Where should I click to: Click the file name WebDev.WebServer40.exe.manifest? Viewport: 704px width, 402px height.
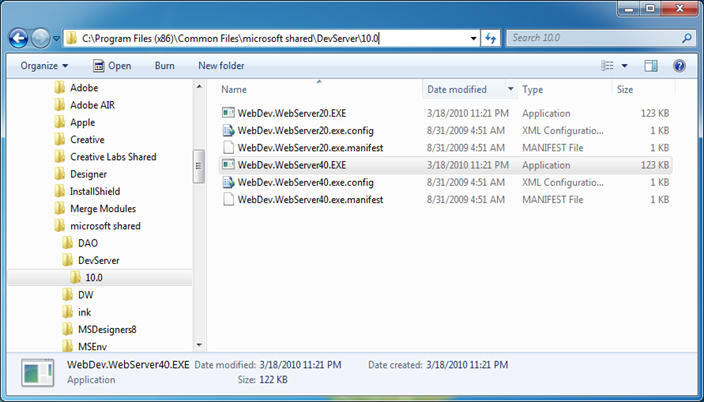pos(310,199)
